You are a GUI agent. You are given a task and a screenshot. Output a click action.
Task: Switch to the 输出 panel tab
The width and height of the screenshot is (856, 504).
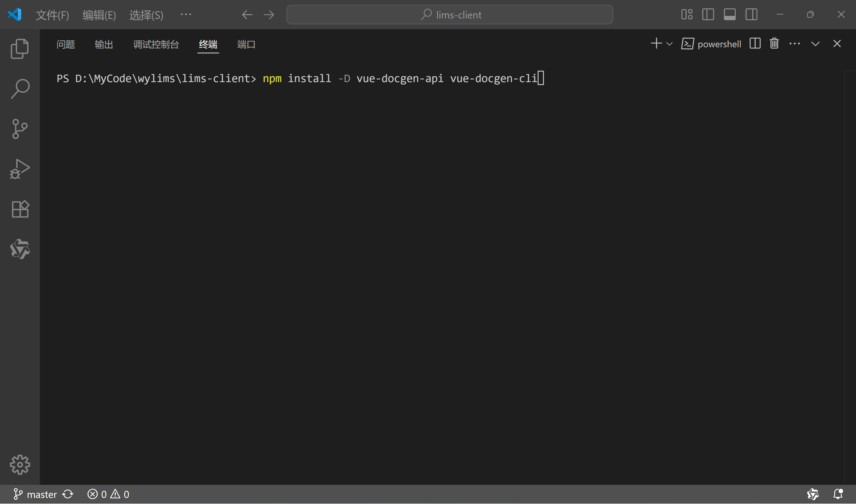pyautogui.click(x=104, y=44)
